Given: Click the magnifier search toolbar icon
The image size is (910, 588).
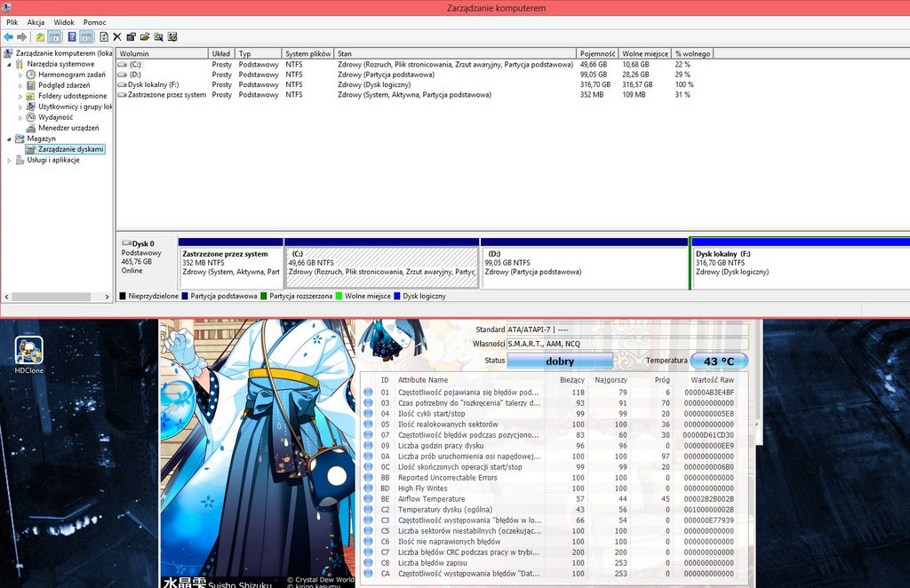Looking at the screenshot, I should click(x=158, y=37).
